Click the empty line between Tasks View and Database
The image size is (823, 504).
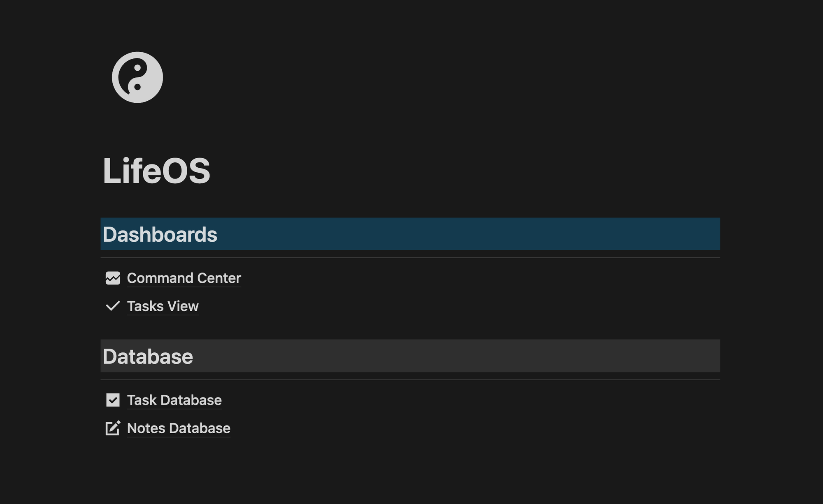coord(410,327)
